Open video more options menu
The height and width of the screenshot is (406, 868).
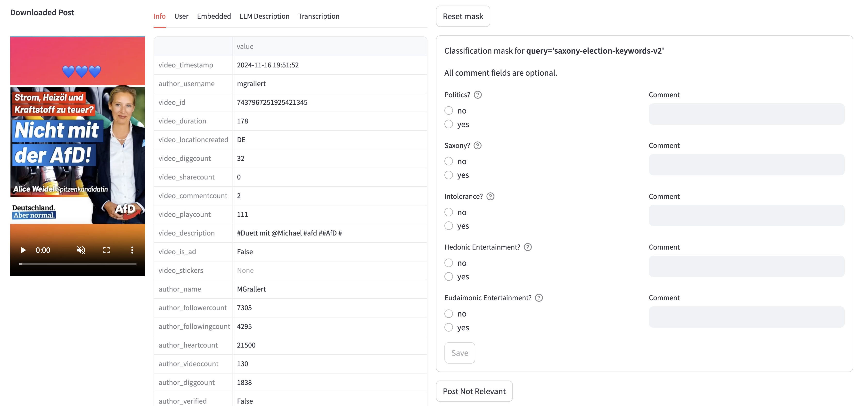(x=132, y=250)
